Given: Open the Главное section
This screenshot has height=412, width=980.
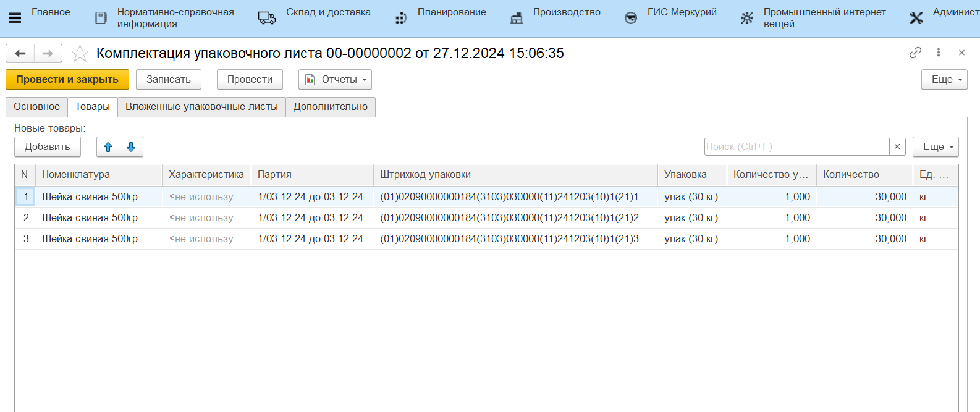Looking at the screenshot, I should [51, 12].
